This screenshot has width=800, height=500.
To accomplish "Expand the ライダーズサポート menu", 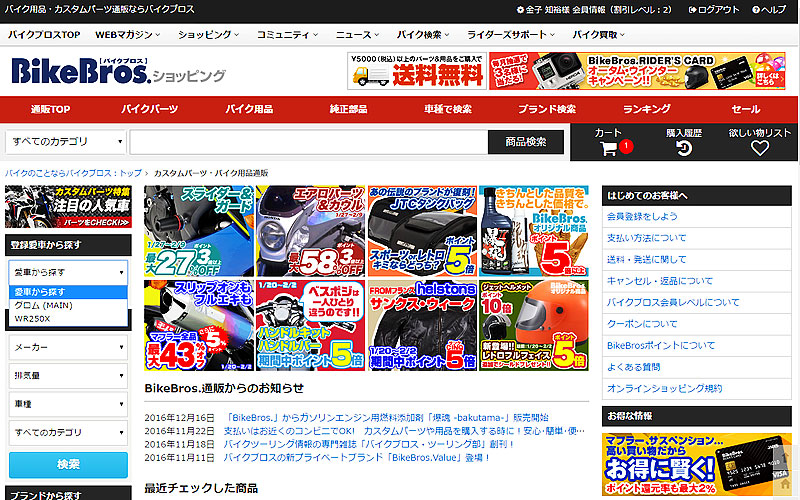I will (511, 35).
